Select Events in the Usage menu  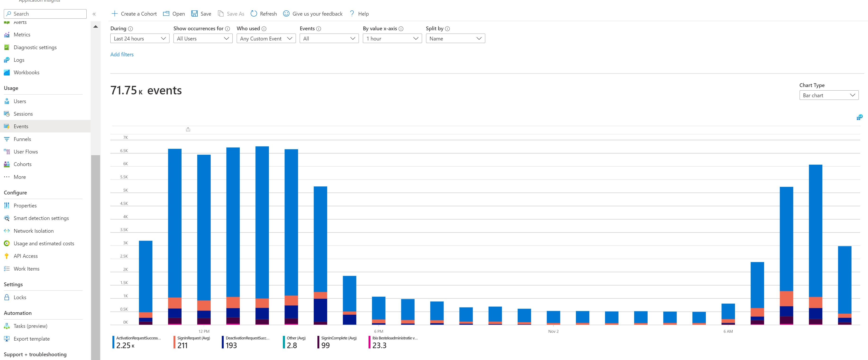[45, 126]
